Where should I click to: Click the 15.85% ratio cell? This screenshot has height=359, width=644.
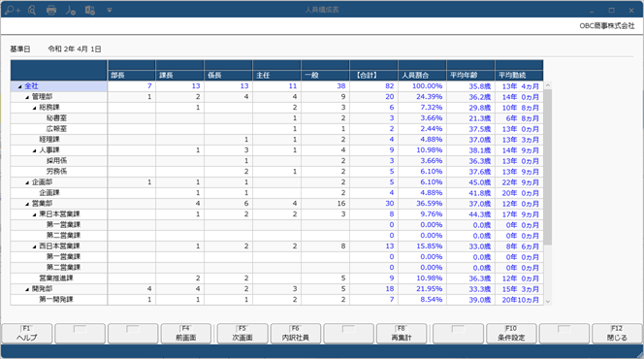422,246
